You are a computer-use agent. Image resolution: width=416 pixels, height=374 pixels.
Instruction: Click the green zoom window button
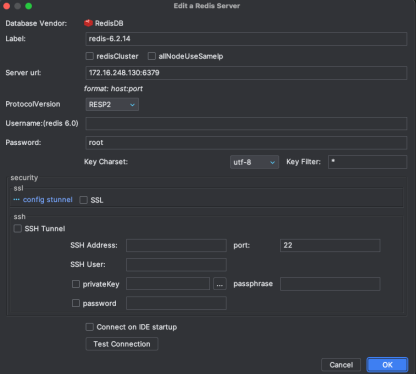tap(29, 6)
